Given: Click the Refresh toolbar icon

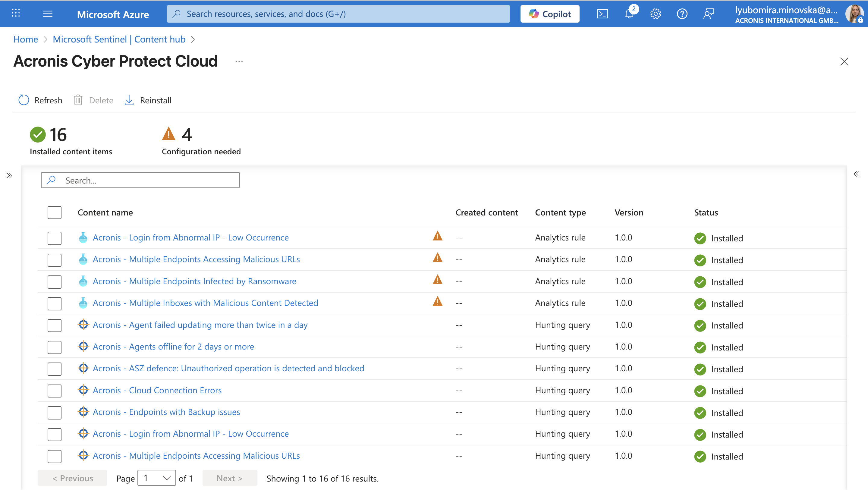Looking at the screenshot, I should click(24, 100).
